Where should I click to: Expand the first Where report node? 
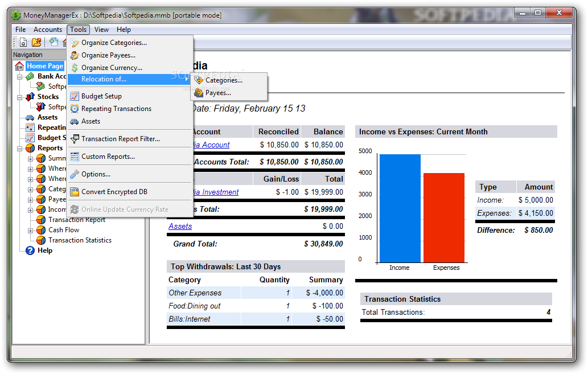[x=30, y=169]
